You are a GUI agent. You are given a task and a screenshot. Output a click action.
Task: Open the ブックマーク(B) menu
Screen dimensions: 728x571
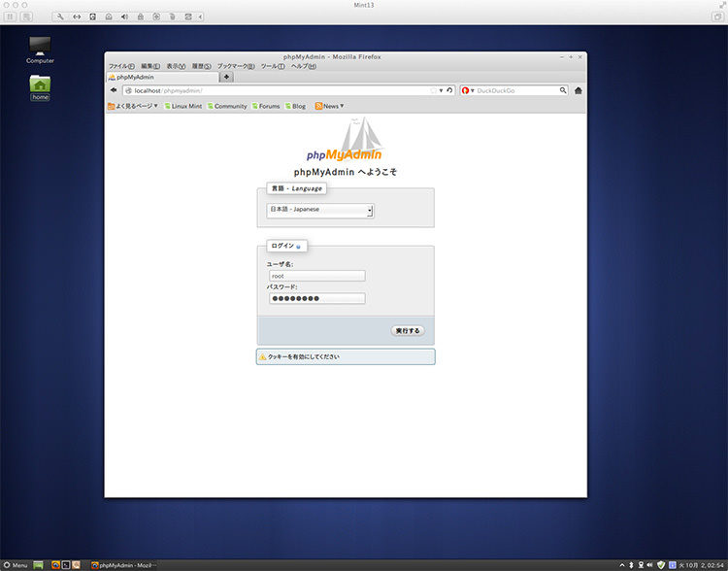(x=236, y=66)
